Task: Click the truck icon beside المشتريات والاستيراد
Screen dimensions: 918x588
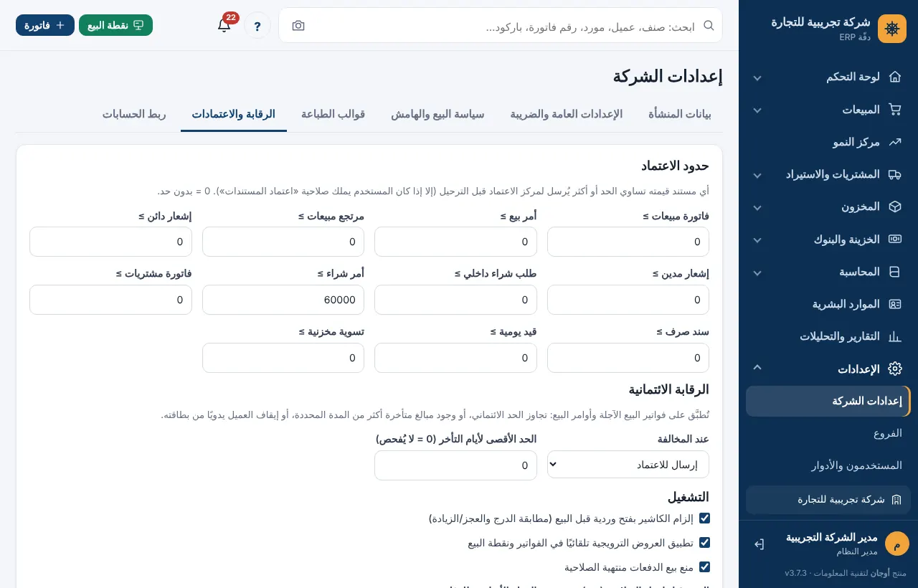Action: coord(894,174)
